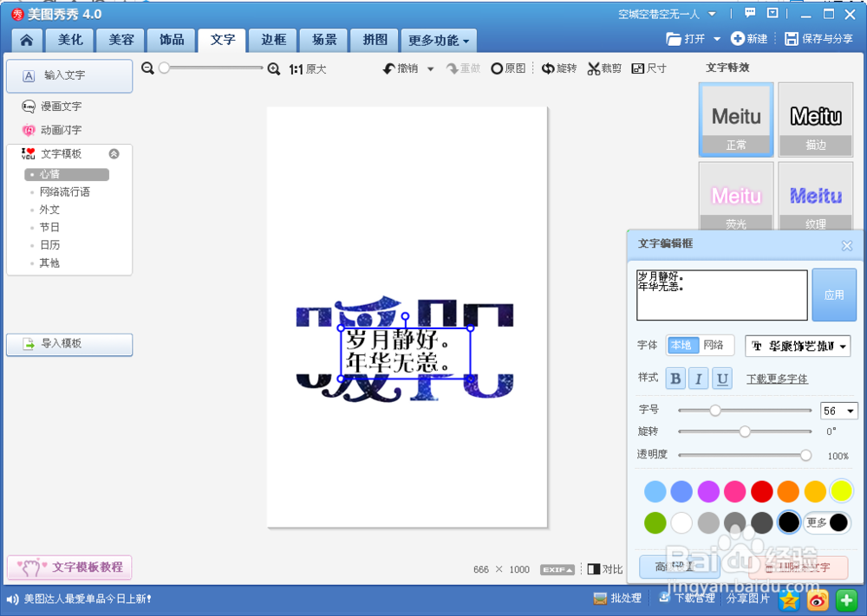Pick the green color swatch
Screen dimensions: 867x616
click(655, 522)
